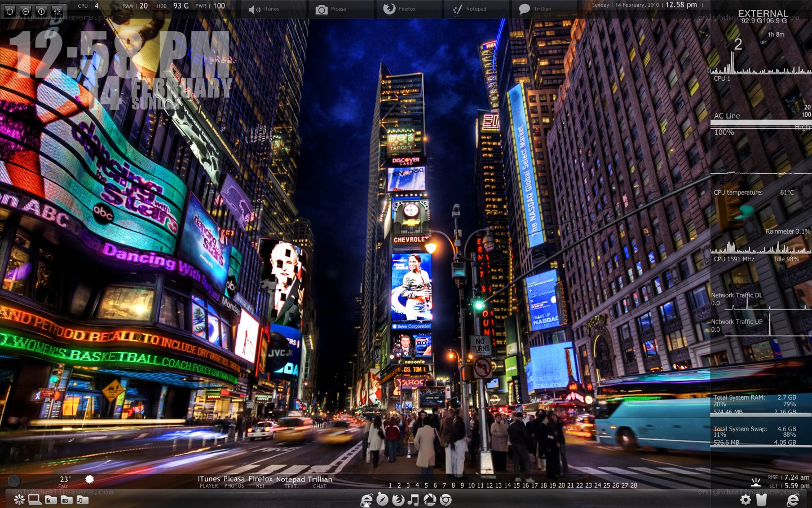Click the '1h 8m' uptime text
The width and height of the screenshot is (812, 508).
pyautogui.click(x=776, y=34)
